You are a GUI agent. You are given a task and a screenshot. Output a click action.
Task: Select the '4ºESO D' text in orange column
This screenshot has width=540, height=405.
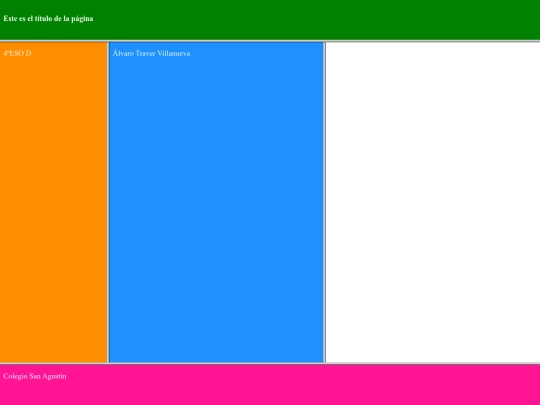click(x=17, y=53)
